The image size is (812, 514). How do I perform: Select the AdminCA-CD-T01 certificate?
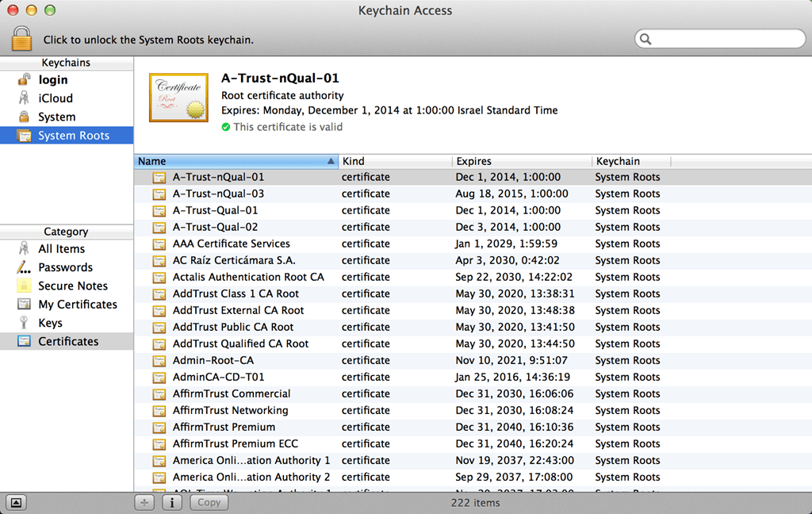tap(473, 378)
